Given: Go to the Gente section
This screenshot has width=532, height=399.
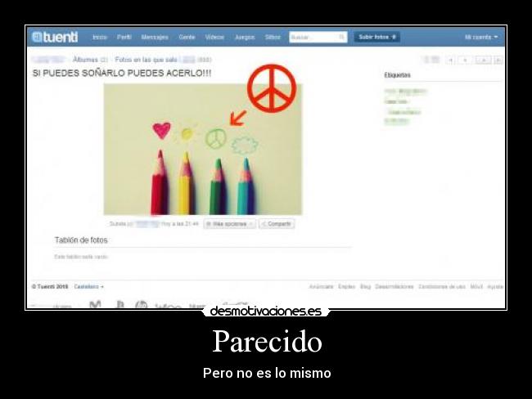Looking at the screenshot, I should (187, 37).
